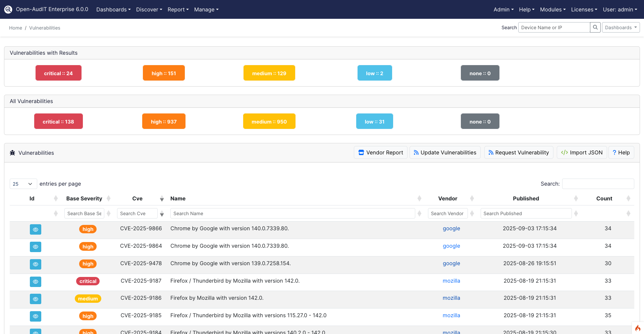Change the entries per page selector from 25

(x=23, y=184)
